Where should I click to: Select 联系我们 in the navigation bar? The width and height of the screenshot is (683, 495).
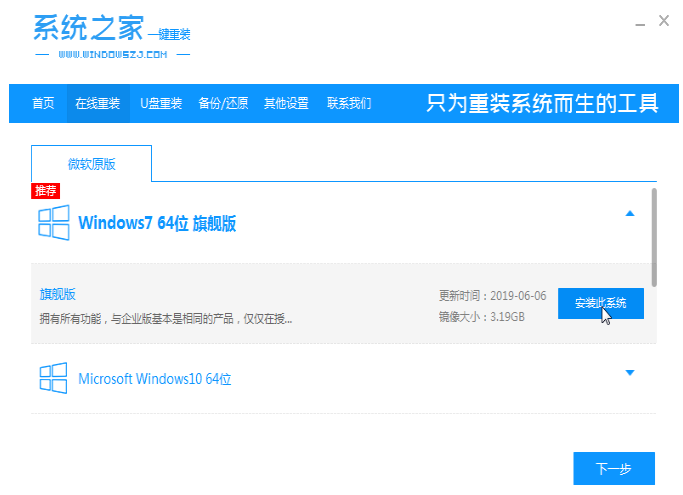coord(349,103)
